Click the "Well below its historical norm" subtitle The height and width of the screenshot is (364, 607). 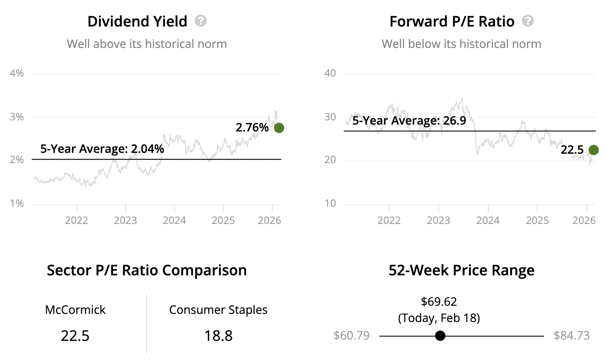[x=461, y=44]
